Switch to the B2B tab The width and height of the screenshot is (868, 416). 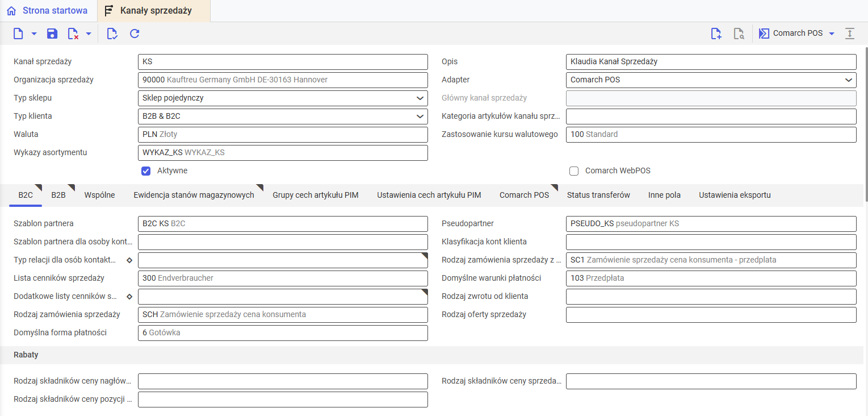pos(58,195)
